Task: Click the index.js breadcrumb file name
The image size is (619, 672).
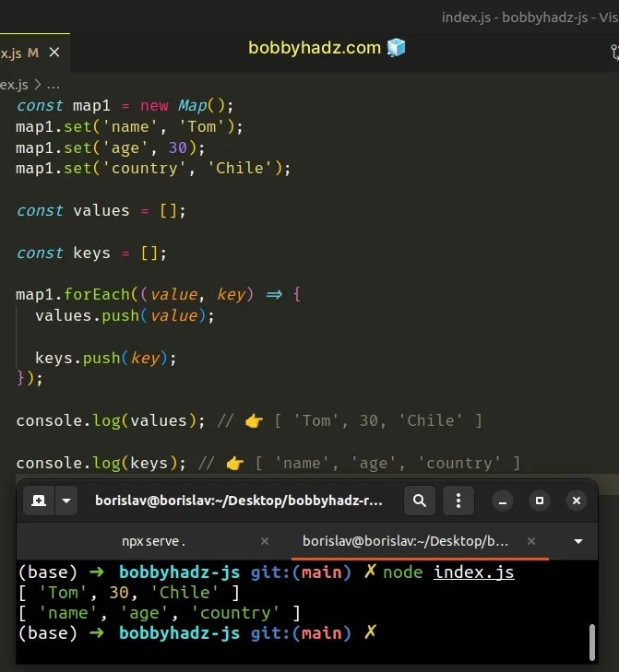Action: point(14,85)
